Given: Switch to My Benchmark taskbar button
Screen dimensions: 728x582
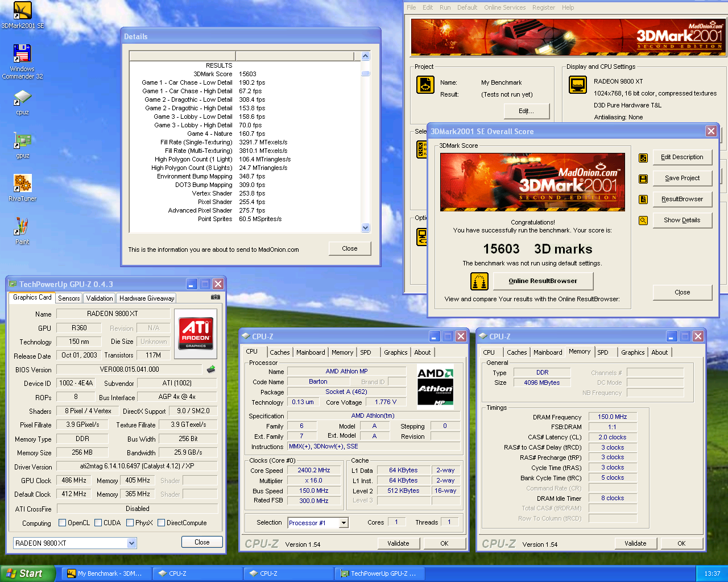Looking at the screenshot, I should (x=106, y=573).
